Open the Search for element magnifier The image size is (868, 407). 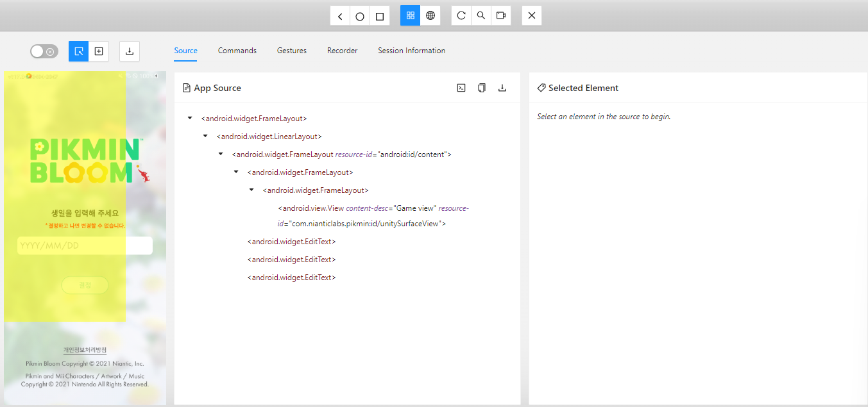[x=481, y=16]
